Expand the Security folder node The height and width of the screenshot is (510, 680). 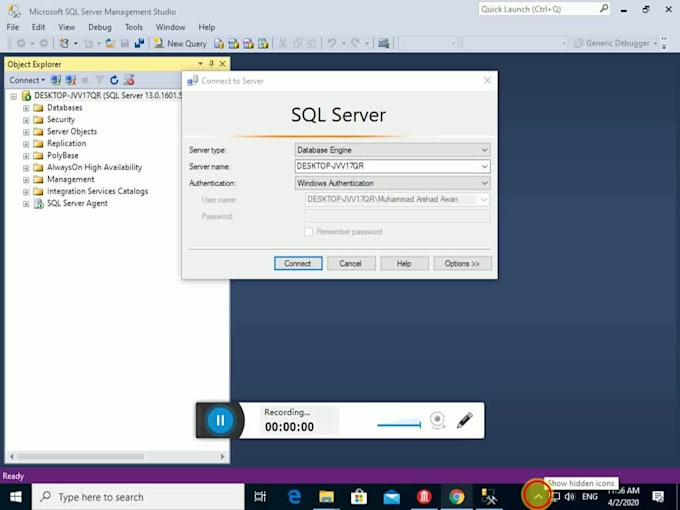[26, 120]
